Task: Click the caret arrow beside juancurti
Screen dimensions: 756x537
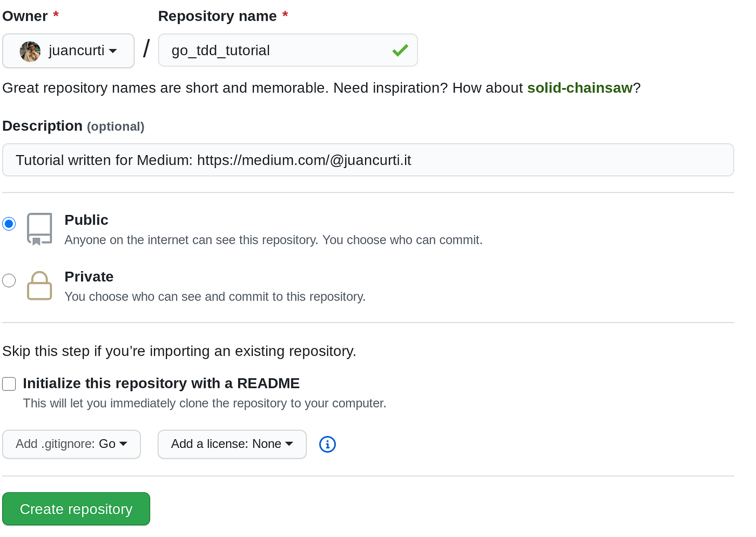Action: click(113, 51)
